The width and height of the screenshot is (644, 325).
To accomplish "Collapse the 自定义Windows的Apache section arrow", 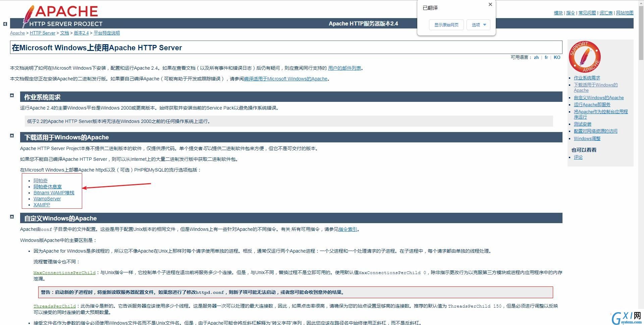I will pyautogui.click(x=12, y=216).
